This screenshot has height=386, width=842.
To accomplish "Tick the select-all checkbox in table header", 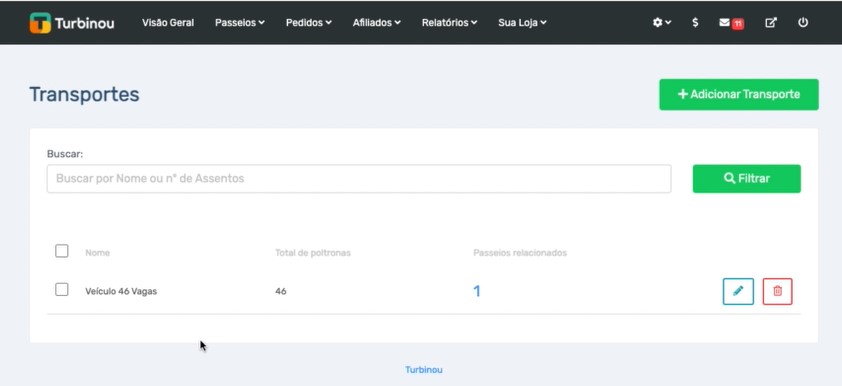I will (62, 251).
